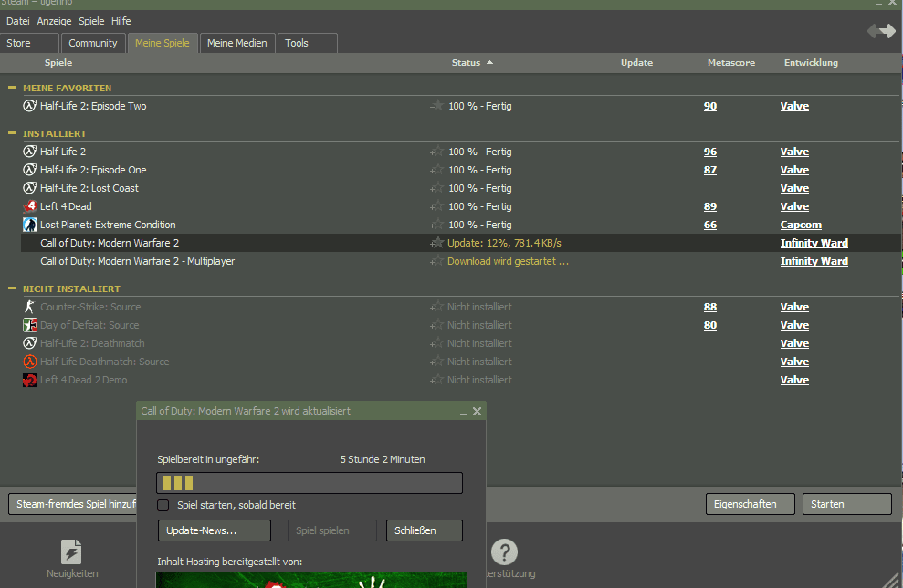This screenshot has height=588, width=903.
Task: Click the Counter-Strike: Source icon
Action: 30,307
